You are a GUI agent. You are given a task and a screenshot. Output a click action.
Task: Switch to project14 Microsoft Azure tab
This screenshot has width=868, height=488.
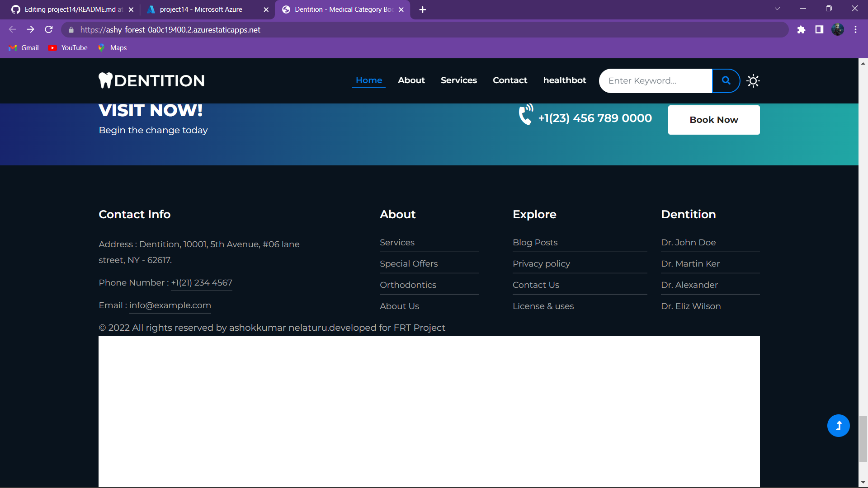pos(201,9)
